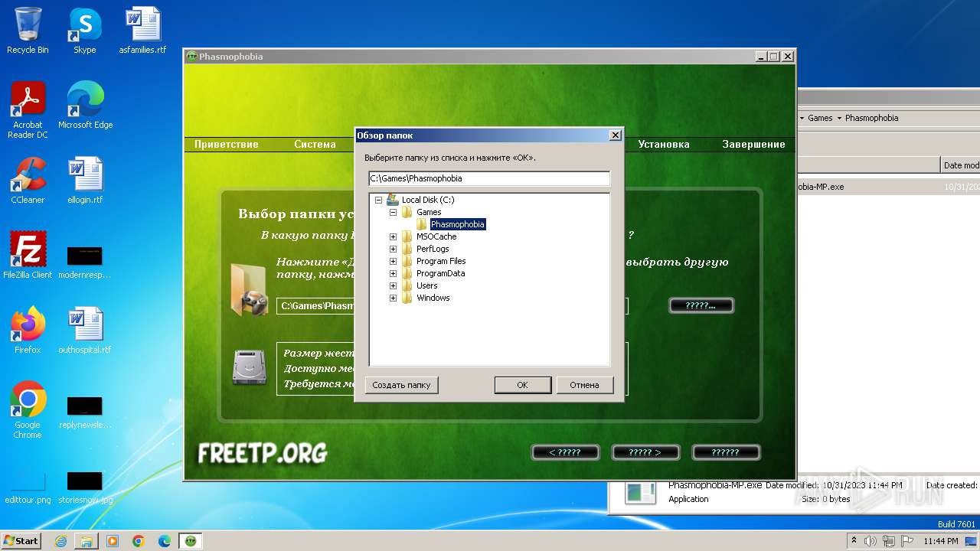
Task: Click Отмена to cancel folder browsing
Action: coord(584,385)
